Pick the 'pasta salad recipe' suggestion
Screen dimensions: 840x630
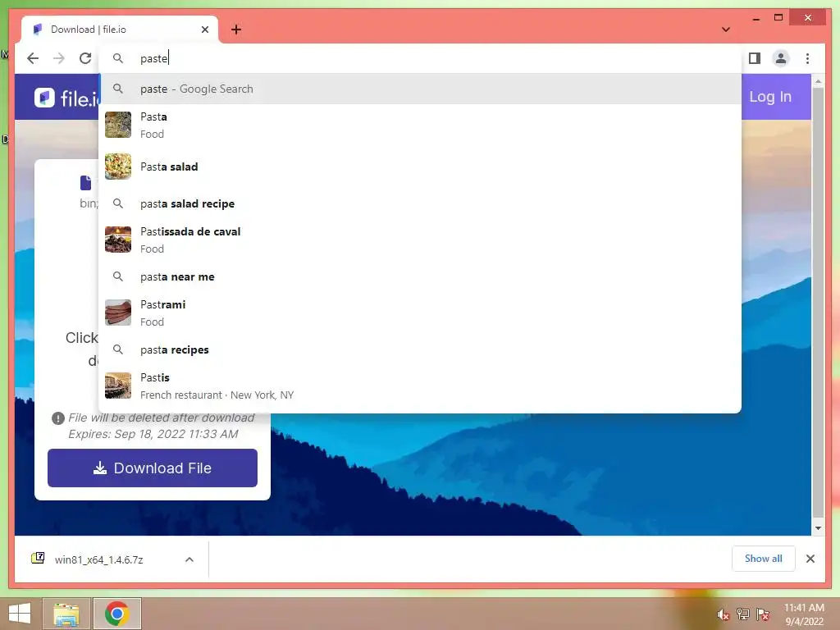click(x=420, y=203)
